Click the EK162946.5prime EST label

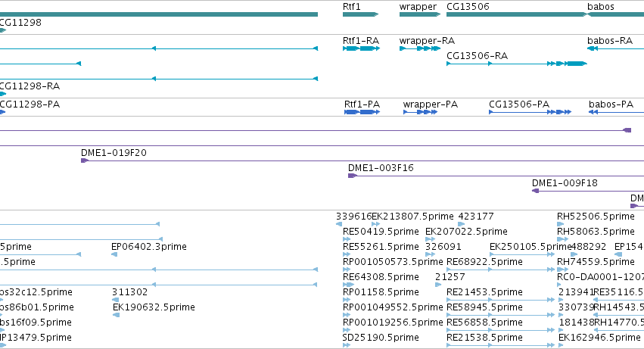599,338
